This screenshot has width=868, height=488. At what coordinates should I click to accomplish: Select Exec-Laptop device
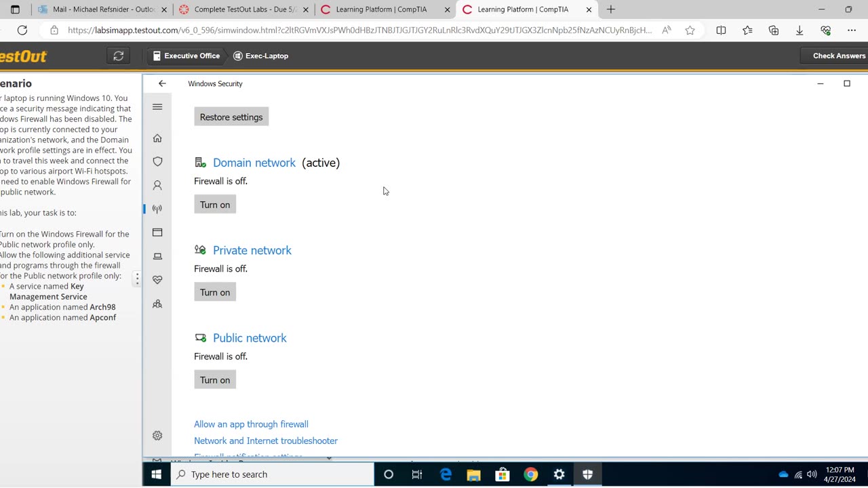point(261,56)
